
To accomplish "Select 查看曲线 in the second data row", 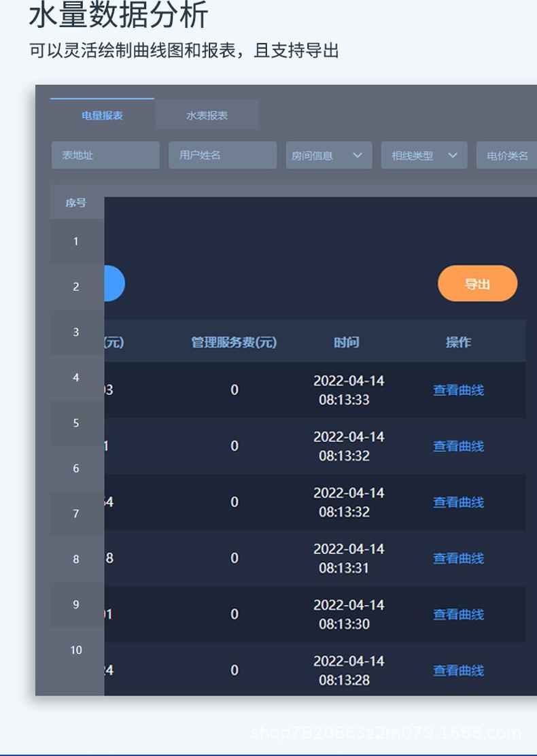I will 458,446.
